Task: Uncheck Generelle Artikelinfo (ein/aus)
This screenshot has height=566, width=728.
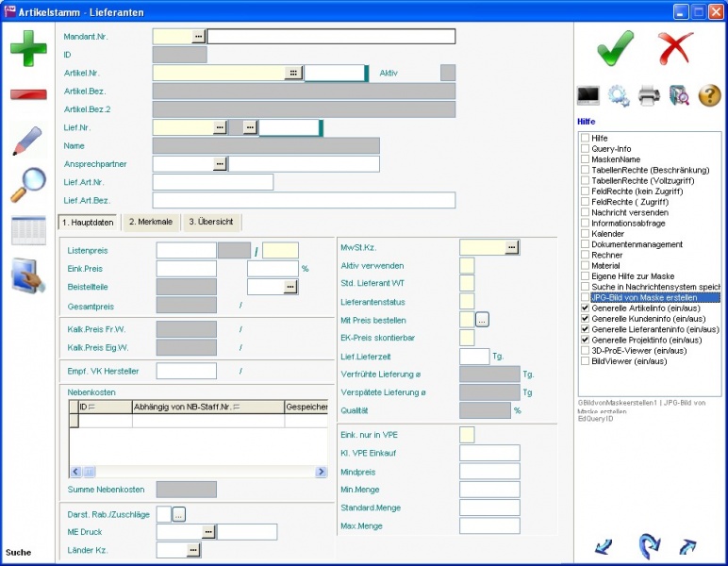Action: (585, 308)
